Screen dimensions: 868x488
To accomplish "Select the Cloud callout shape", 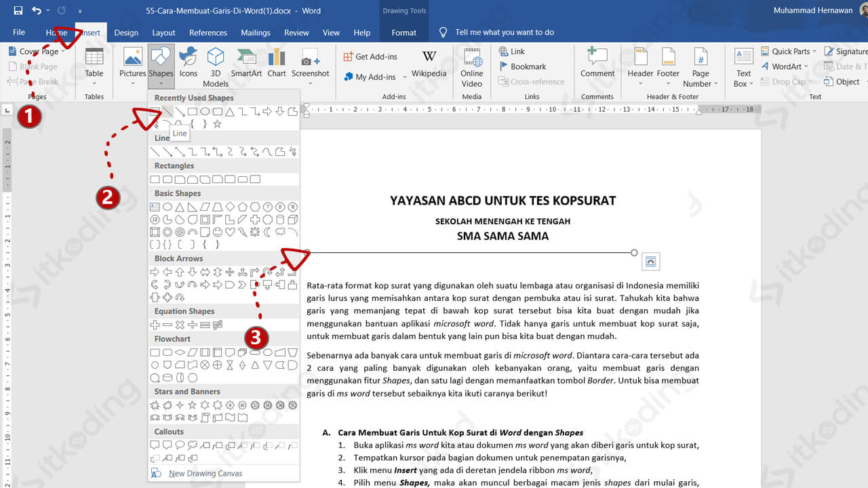I will click(192, 445).
